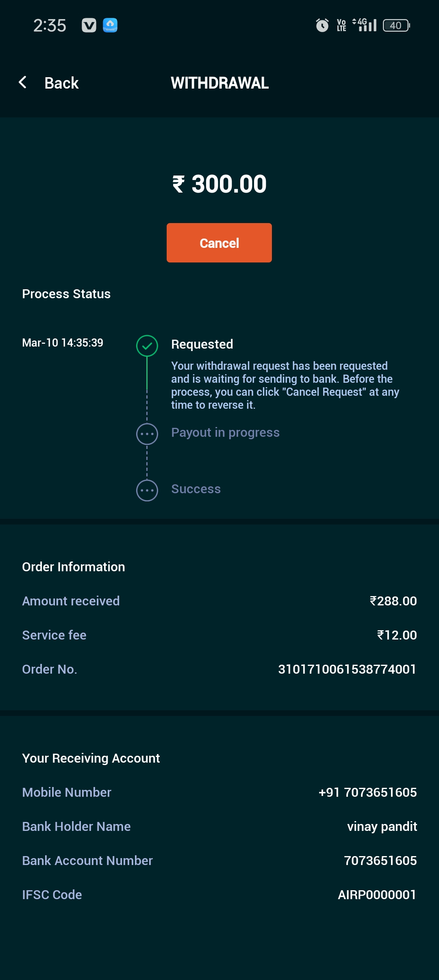
Task: Tap the battery indicator in status bar
Action: pyautogui.click(x=396, y=25)
